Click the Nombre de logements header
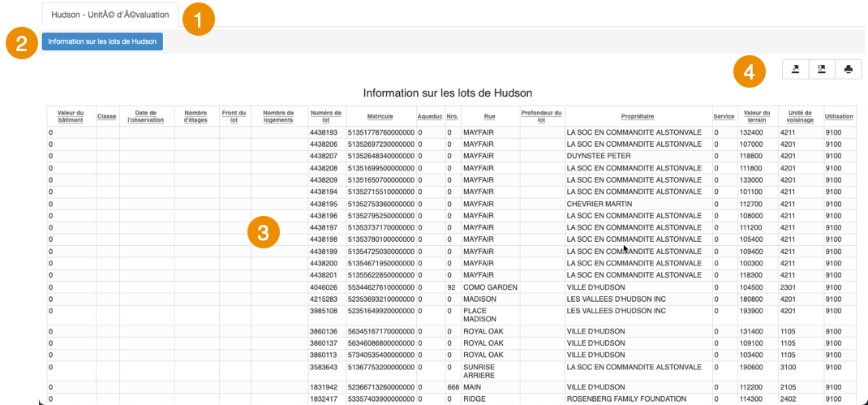 coord(278,116)
